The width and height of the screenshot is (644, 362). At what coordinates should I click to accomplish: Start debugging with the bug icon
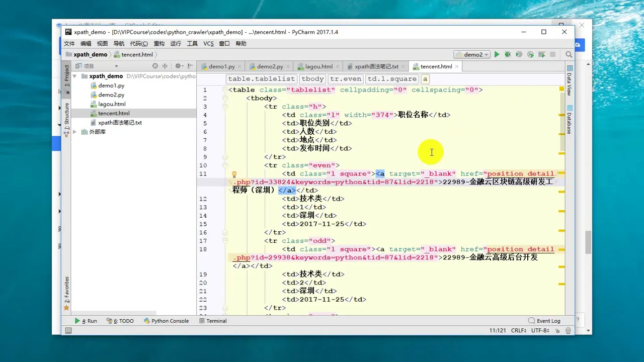click(x=508, y=54)
